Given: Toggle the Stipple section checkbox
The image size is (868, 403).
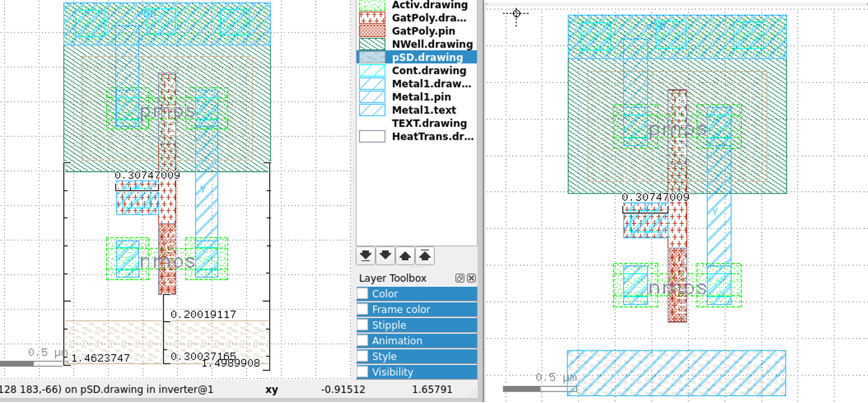Looking at the screenshot, I should click(x=363, y=325).
